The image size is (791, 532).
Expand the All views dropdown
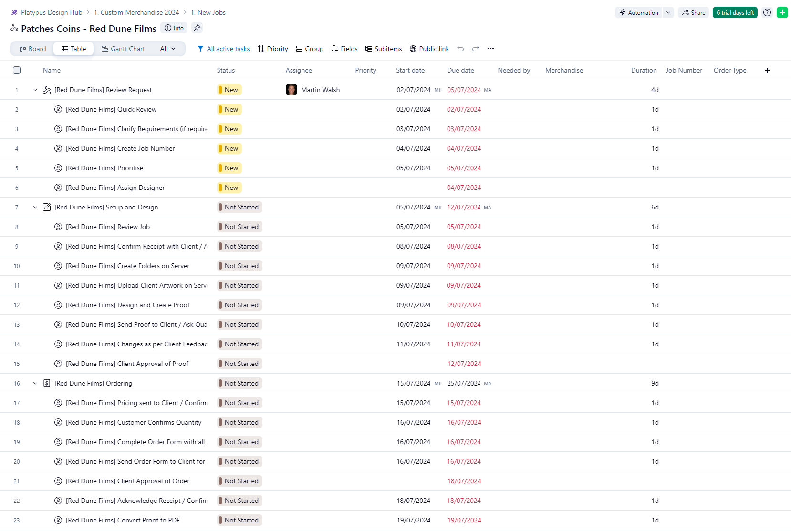(168, 49)
